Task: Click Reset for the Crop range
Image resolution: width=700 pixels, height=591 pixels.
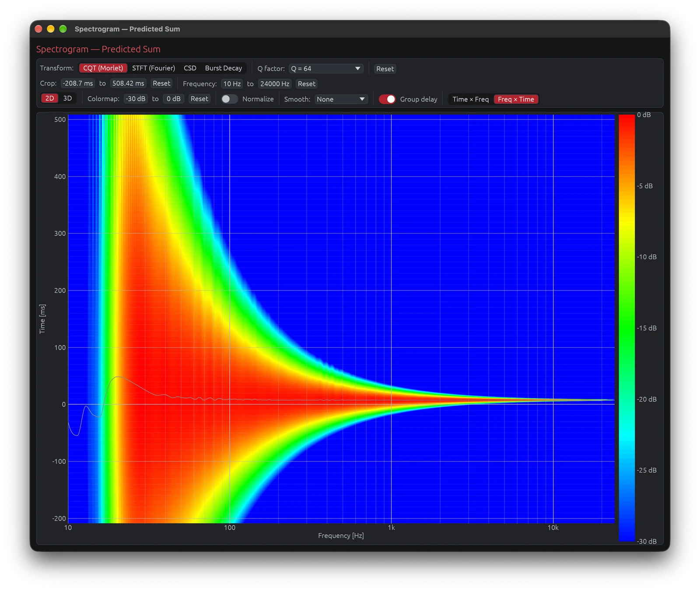Action: [161, 84]
